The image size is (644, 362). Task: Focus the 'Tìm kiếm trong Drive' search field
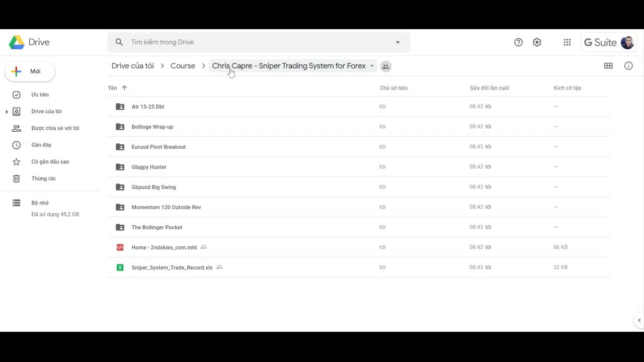click(259, 42)
